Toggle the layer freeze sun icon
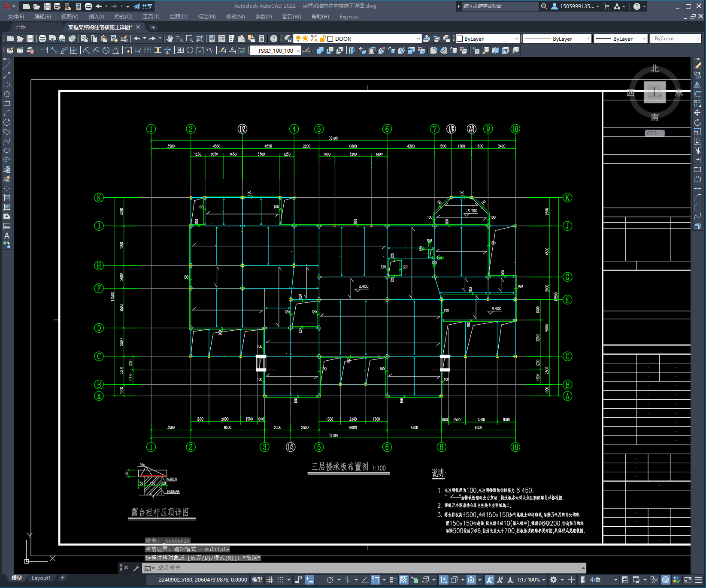 point(305,39)
